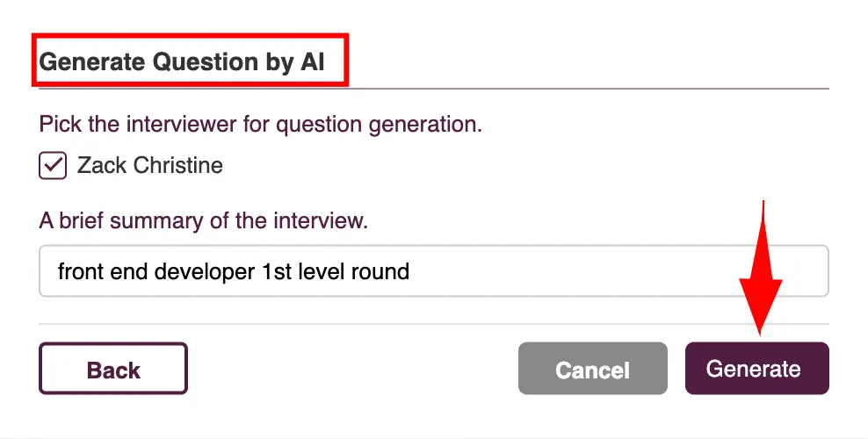The image size is (868, 439).
Task: Place cursor after 'front end developer 1st level round'
Action: [x=411, y=271]
